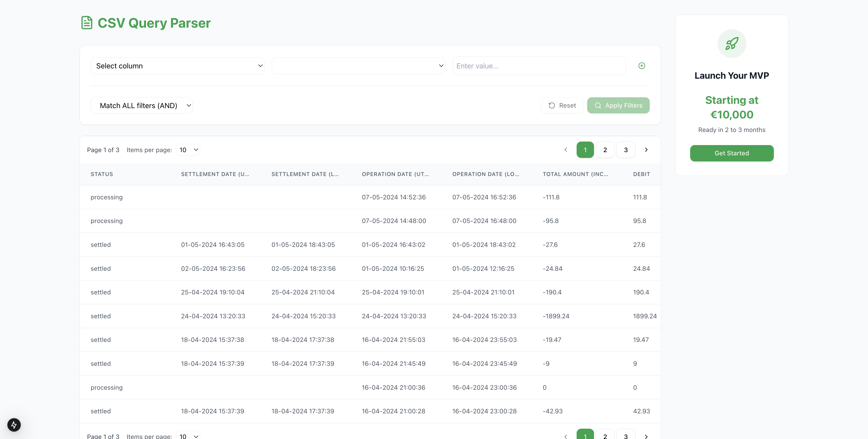Click operation date 16-04-2024 23:45:49
This screenshot has width=868, height=439.
point(484,364)
